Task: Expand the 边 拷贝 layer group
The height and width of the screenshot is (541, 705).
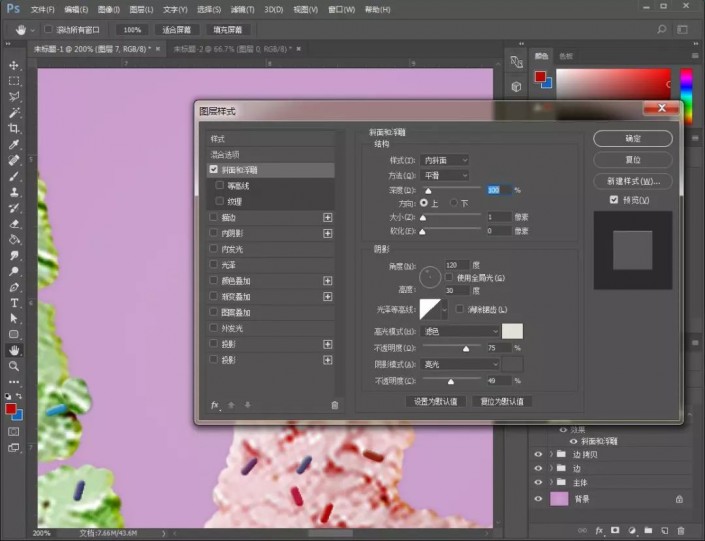Action: [551, 454]
